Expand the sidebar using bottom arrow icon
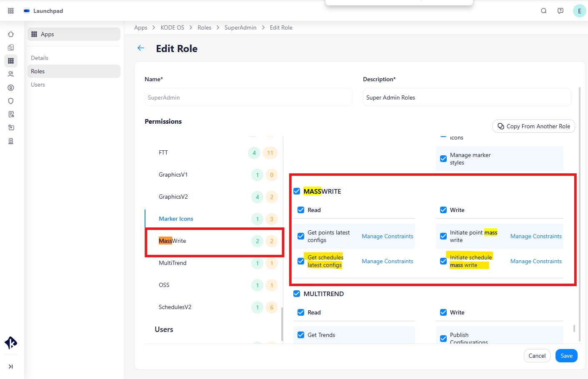This screenshot has height=379, width=588. [11, 367]
